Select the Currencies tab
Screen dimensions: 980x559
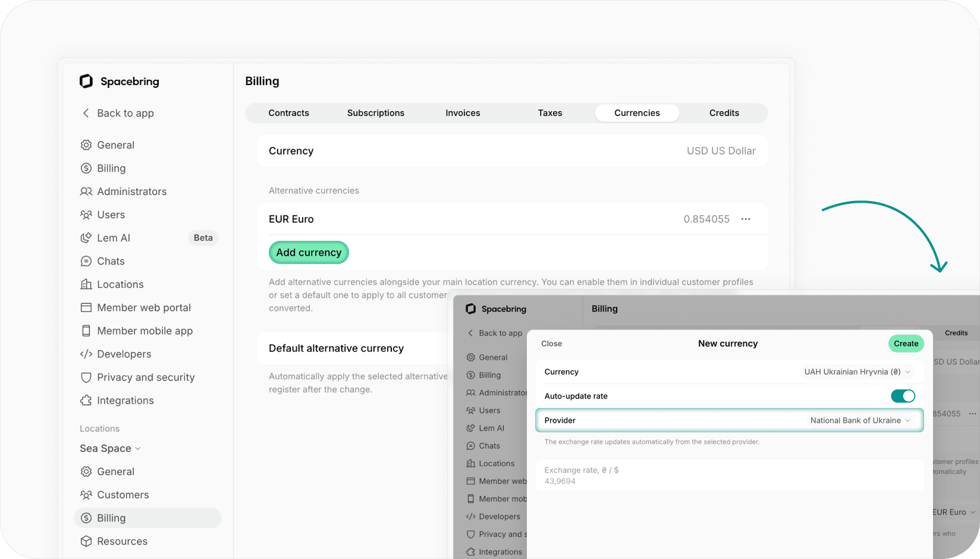click(637, 113)
